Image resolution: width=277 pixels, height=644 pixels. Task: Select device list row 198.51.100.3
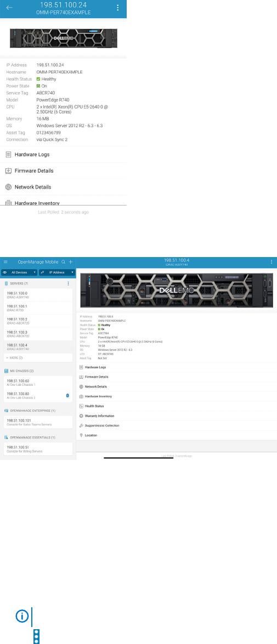point(38,333)
